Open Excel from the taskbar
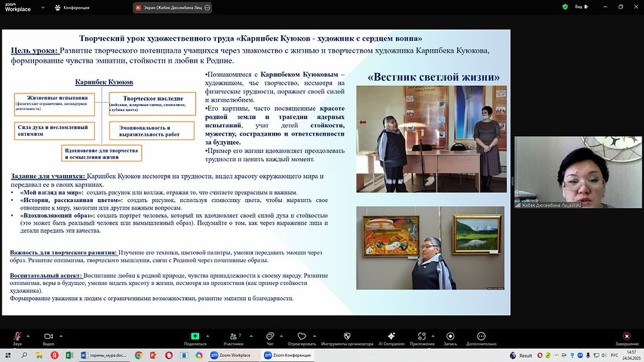 click(69, 355)
